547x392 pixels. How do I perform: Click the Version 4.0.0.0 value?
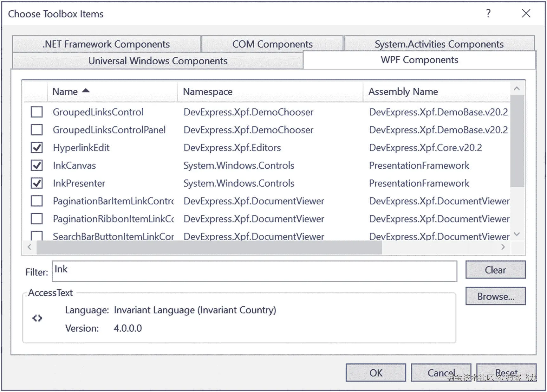tap(128, 328)
